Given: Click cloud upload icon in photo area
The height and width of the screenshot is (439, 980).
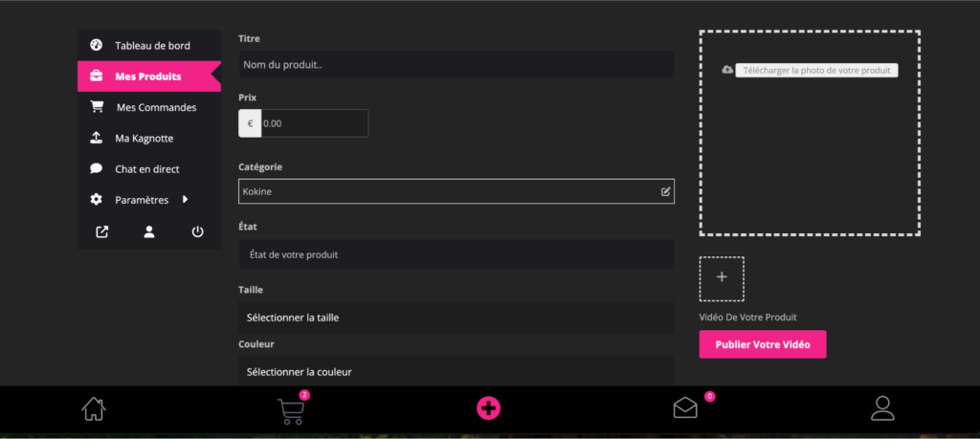Looking at the screenshot, I should click(x=727, y=70).
